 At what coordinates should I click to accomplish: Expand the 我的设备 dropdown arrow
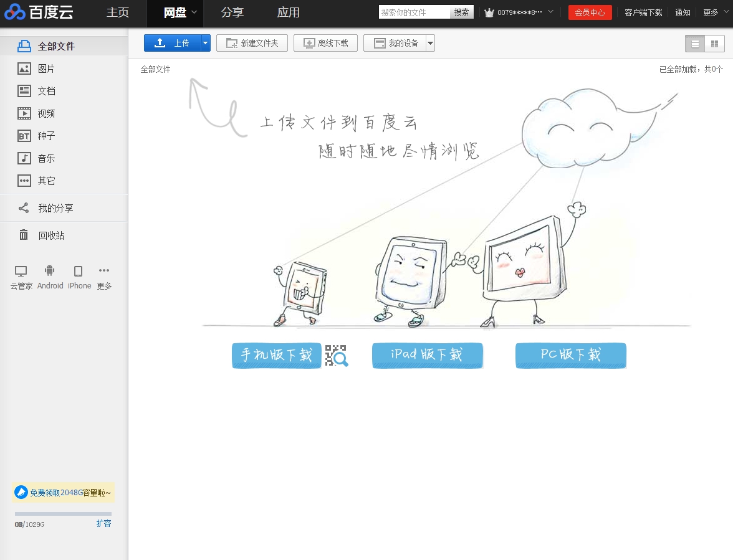tap(430, 43)
